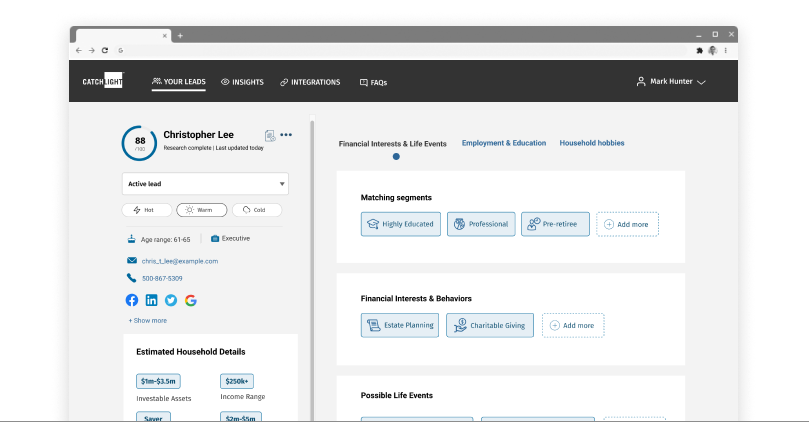Viewport: 809px width, 422px height.
Task: Open the LinkedIn profile icon
Action: pos(151,300)
